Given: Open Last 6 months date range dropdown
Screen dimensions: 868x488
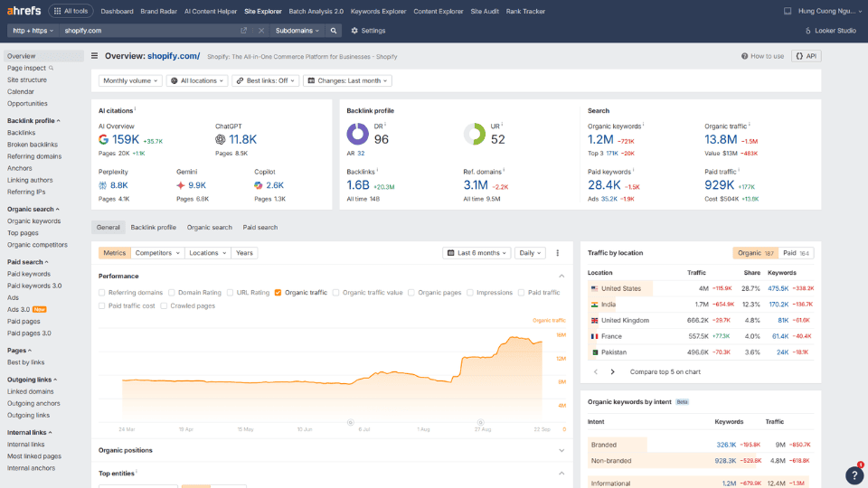Looking at the screenshot, I should (476, 253).
